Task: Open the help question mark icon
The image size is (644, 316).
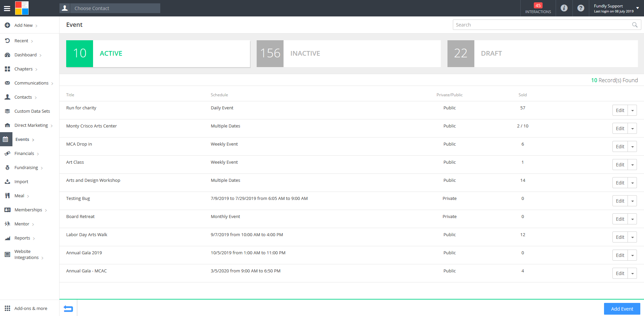Action: pos(581,8)
